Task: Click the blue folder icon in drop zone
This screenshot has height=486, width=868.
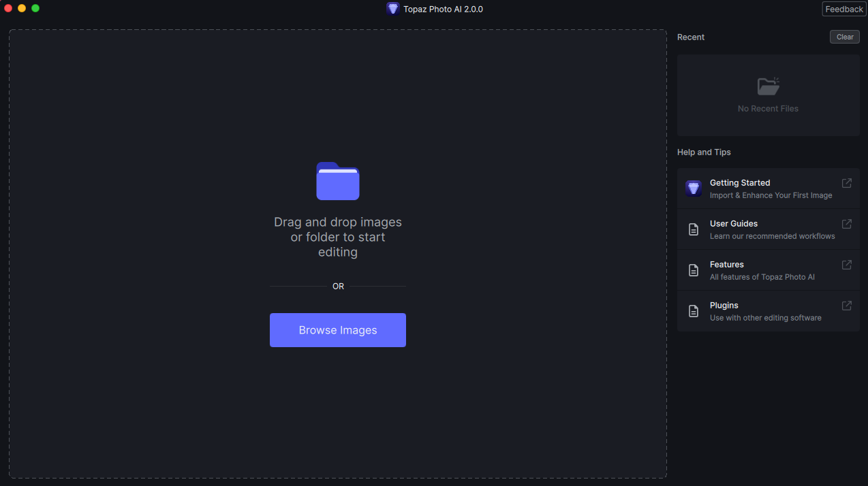Action: tap(337, 181)
